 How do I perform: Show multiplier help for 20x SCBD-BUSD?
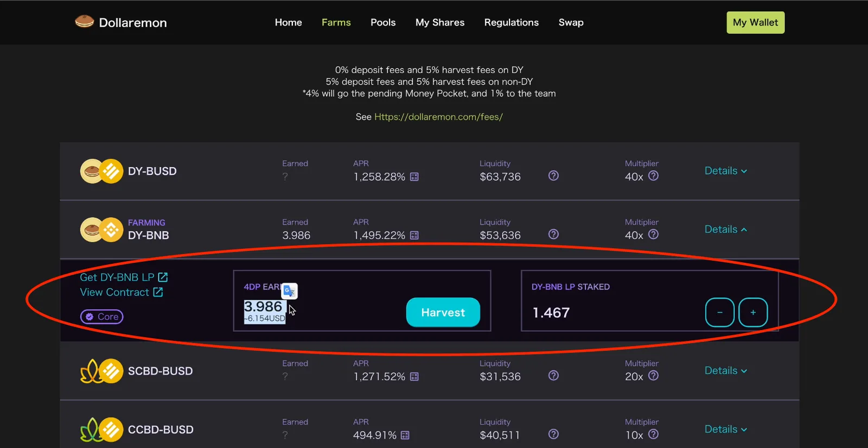point(654,375)
